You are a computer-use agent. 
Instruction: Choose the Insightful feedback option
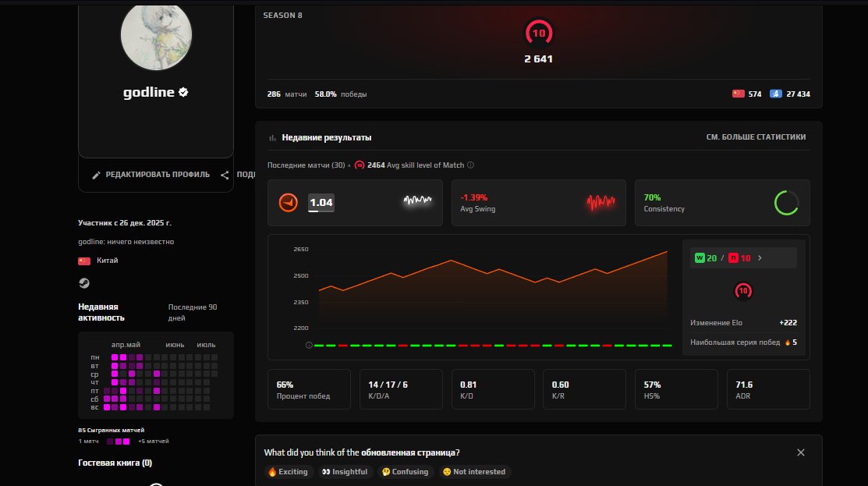coord(345,472)
